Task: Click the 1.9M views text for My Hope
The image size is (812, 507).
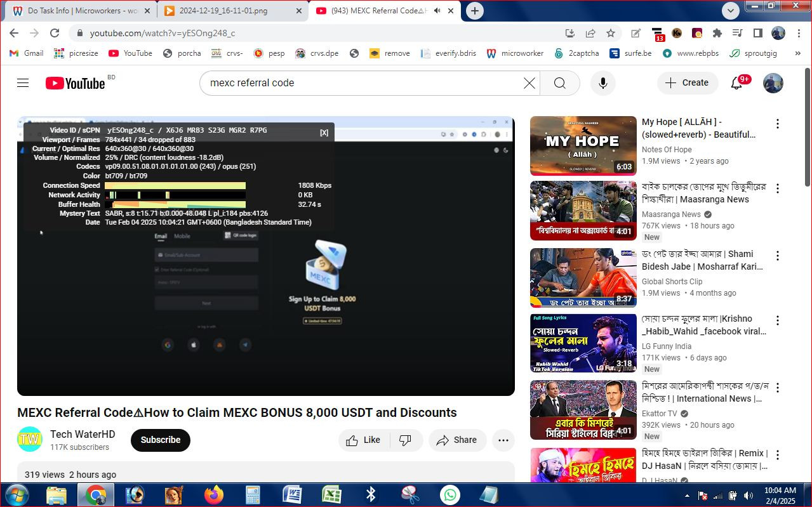Action: point(661,161)
